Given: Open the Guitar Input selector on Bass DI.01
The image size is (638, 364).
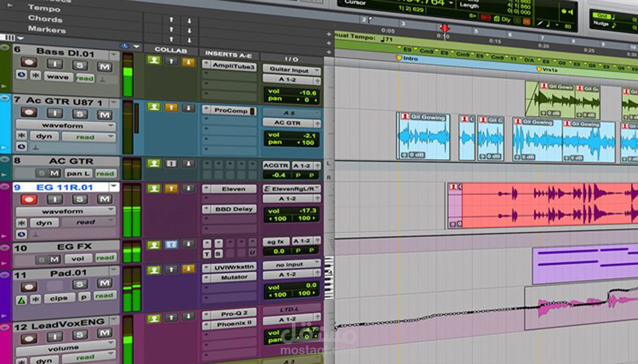Looking at the screenshot, I should [291, 70].
